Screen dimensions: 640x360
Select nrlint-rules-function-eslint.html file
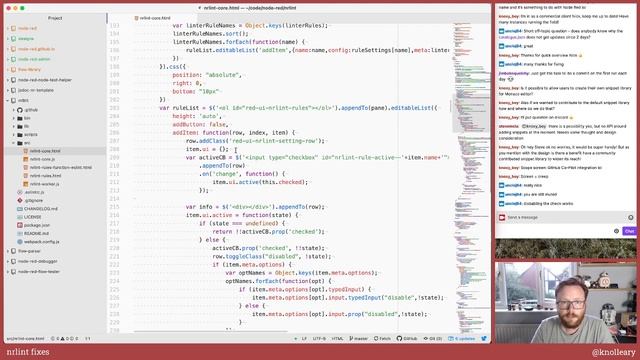(x=60, y=167)
